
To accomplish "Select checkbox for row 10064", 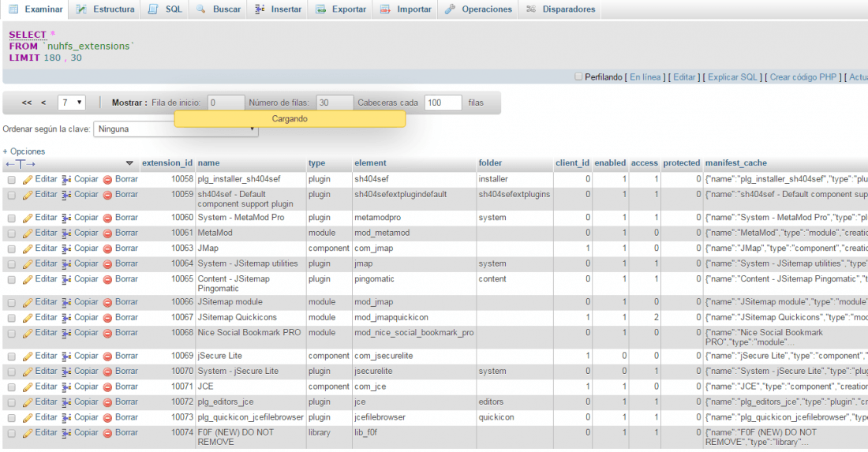I will click(x=12, y=264).
